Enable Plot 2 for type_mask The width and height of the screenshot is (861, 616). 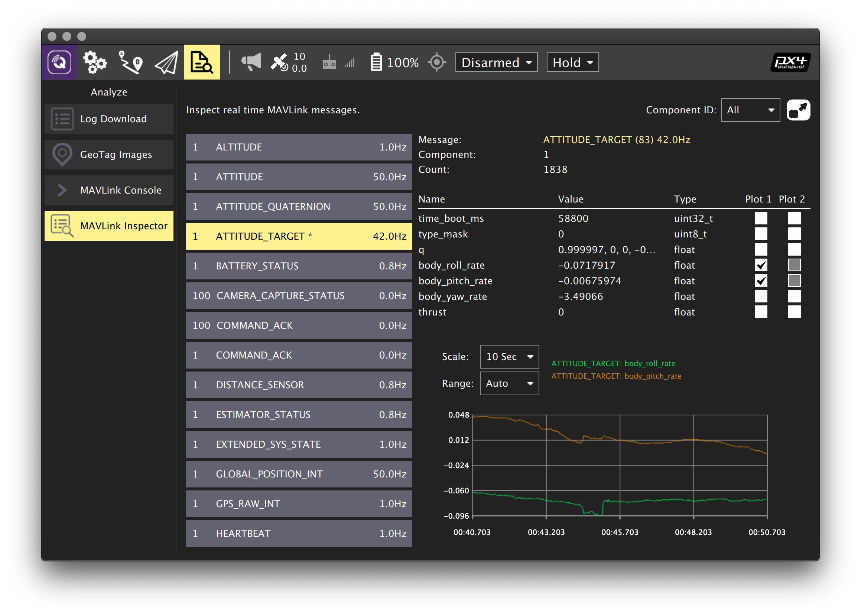(x=794, y=234)
